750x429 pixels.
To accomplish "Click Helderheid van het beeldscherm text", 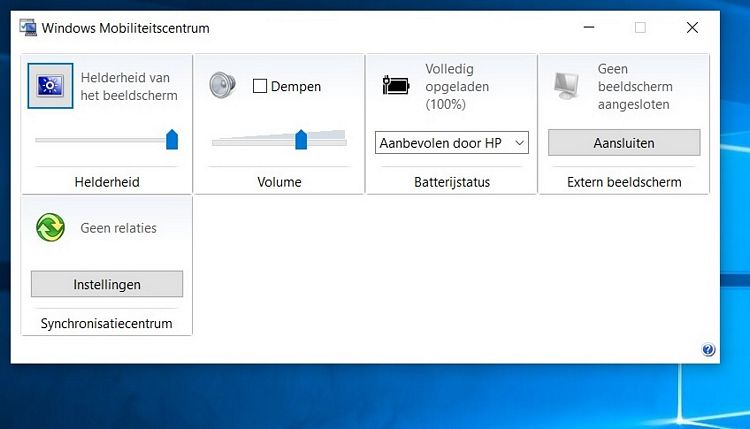I will click(129, 87).
